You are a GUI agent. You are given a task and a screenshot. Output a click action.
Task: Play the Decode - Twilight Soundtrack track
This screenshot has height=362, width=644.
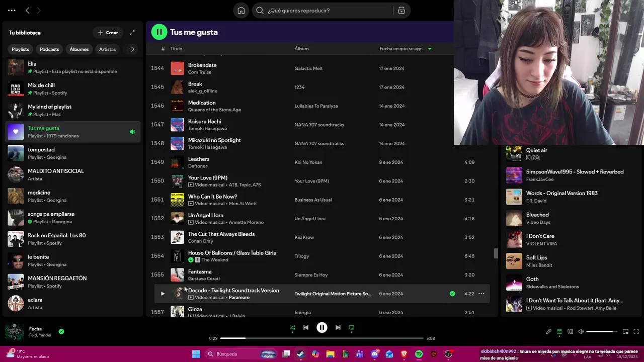162,294
